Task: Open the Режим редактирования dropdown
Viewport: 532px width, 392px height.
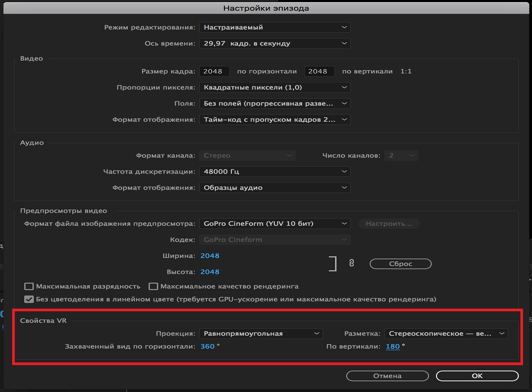Action: click(275, 27)
